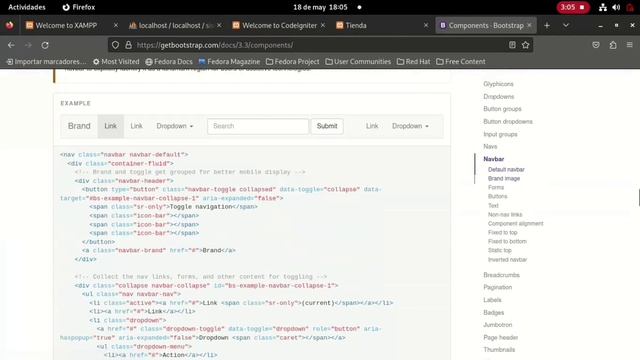The image size is (640, 360).
Task: Open the clock and calendar panel
Action: pyautogui.click(x=320, y=7)
